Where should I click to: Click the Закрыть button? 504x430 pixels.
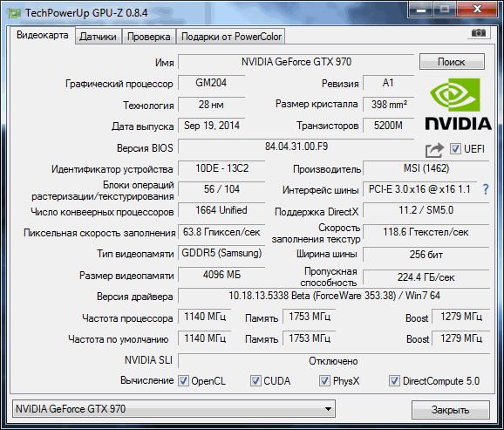(450, 410)
